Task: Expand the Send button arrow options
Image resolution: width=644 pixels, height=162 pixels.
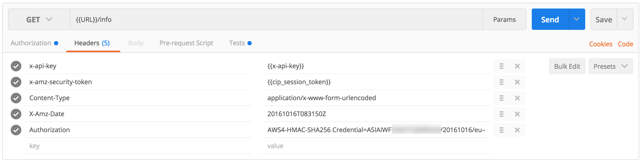Action: (577, 19)
